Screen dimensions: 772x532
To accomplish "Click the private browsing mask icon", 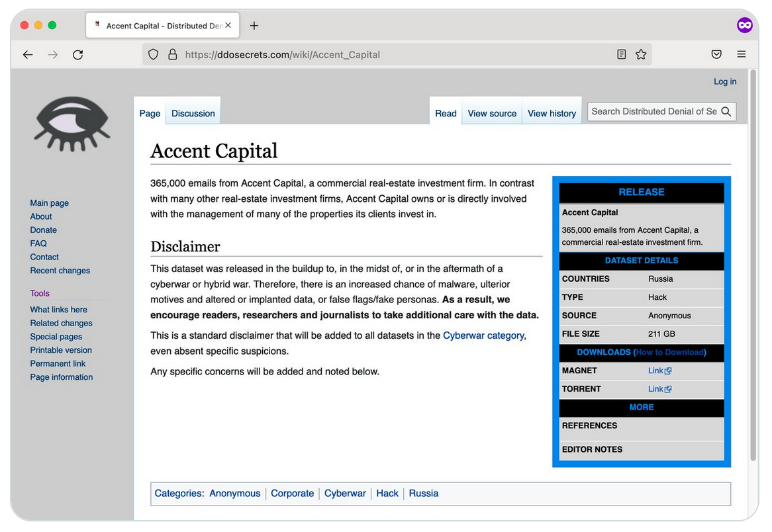I will coord(744,25).
